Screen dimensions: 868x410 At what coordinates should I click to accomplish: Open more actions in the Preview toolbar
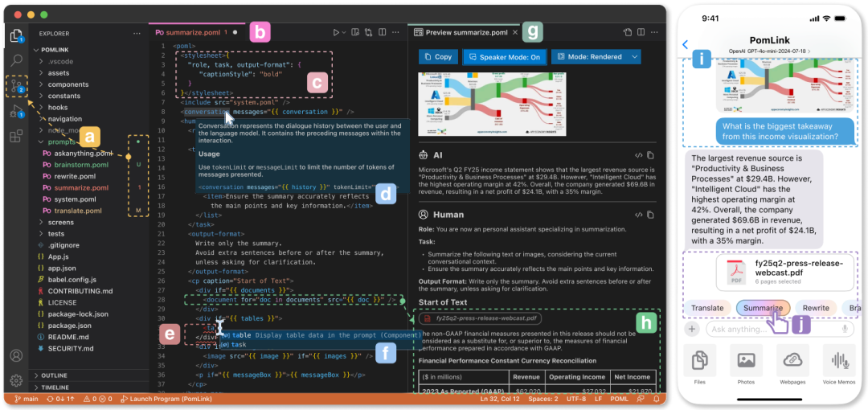click(x=653, y=33)
